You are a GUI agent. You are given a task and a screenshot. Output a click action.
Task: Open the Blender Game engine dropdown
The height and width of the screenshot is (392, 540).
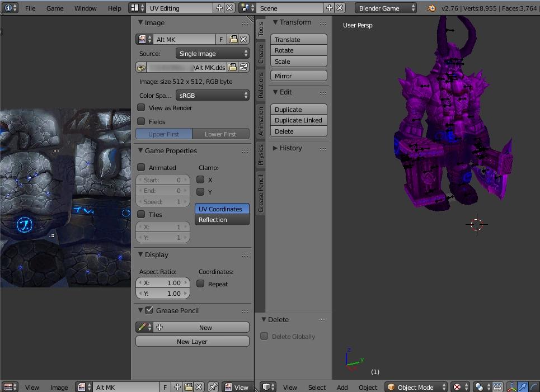[386, 8]
